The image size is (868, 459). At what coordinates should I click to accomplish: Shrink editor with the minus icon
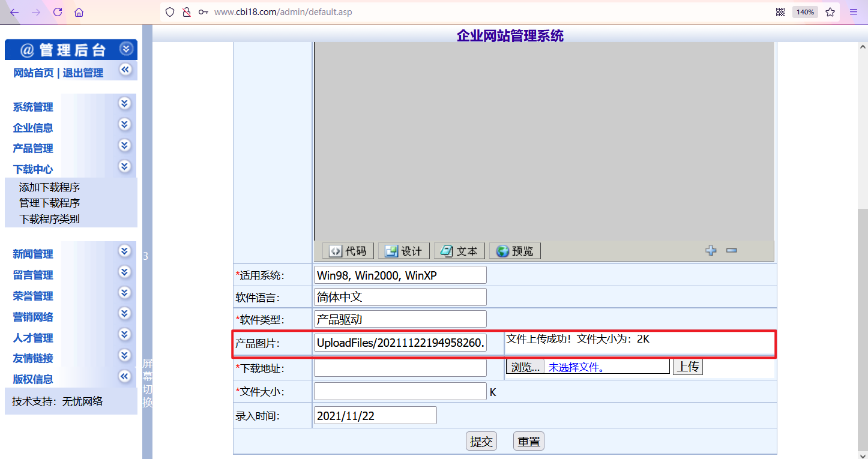731,251
